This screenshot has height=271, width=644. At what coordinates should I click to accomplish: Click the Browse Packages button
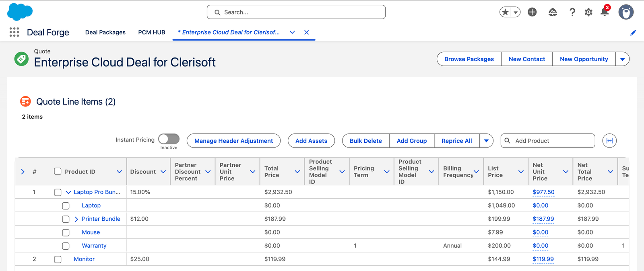click(469, 59)
